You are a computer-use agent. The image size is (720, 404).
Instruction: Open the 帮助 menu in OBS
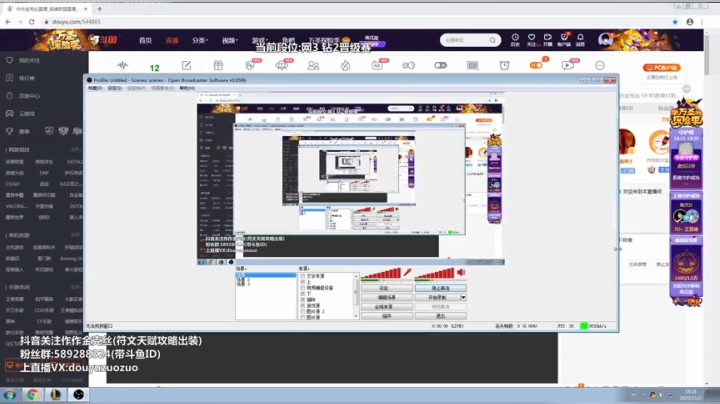click(x=187, y=88)
